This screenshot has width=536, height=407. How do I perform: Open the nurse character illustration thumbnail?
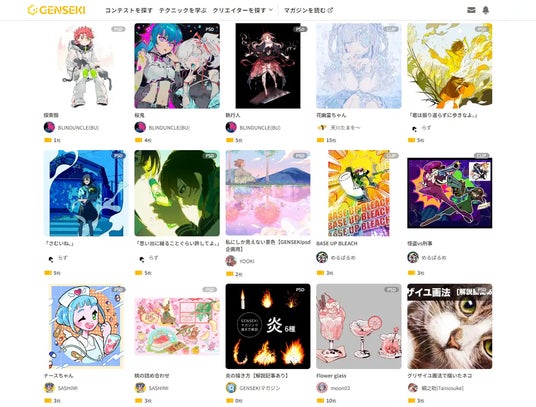pyautogui.click(x=86, y=326)
